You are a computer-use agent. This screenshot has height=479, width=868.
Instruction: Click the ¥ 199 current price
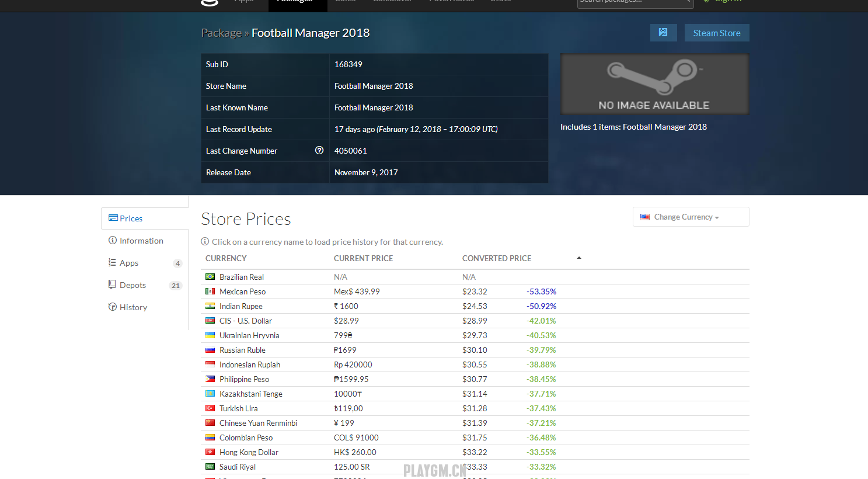(344, 423)
